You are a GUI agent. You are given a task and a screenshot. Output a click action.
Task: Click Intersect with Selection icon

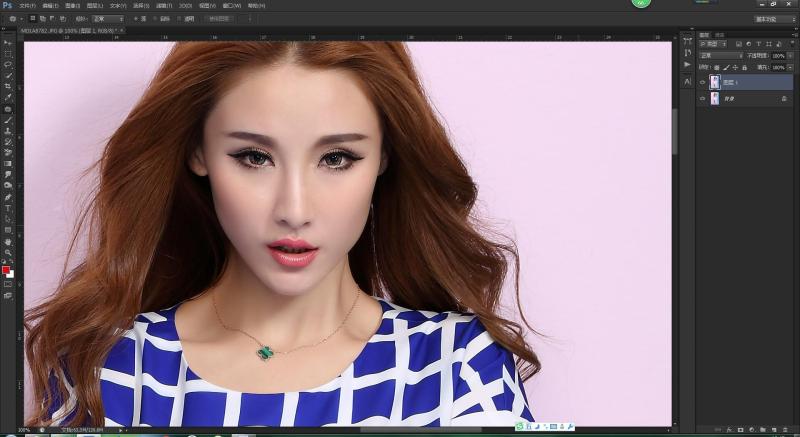pos(63,19)
